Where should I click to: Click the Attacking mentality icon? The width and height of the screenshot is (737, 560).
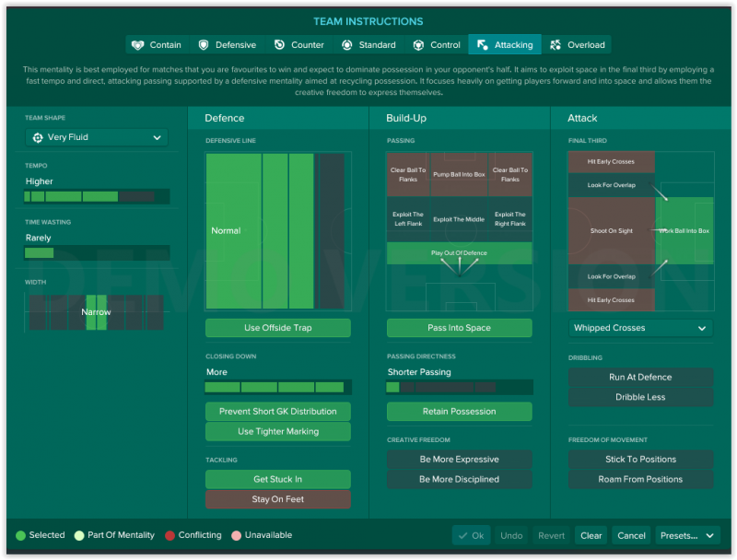click(x=482, y=45)
